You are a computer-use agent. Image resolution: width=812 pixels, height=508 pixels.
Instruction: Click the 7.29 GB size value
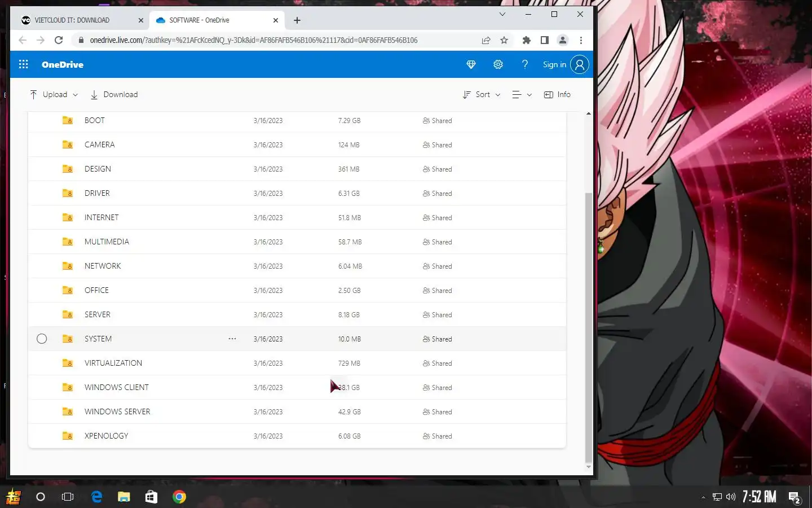click(x=350, y=121)
